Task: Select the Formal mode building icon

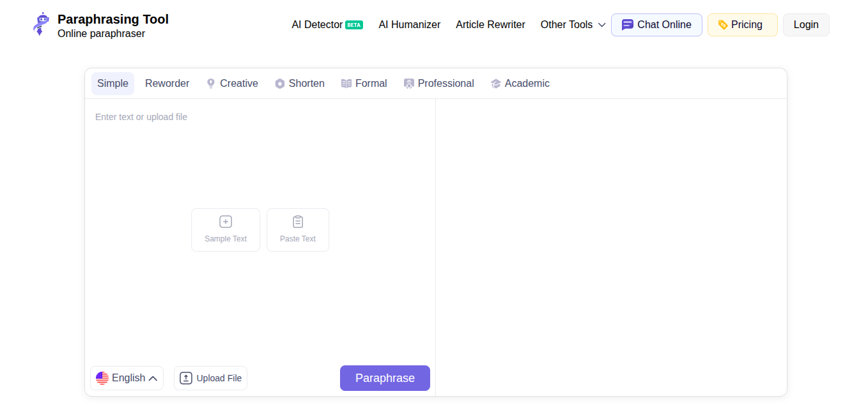Action: tap(346, 83)
